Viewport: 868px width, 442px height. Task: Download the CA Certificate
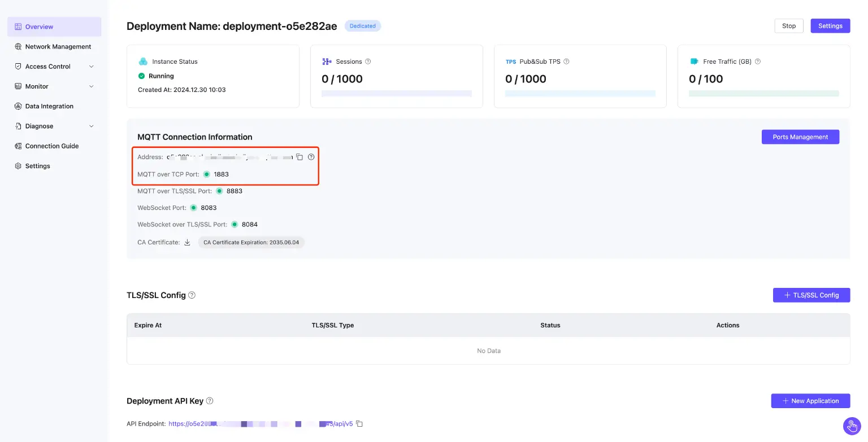(x=187, y=242)
